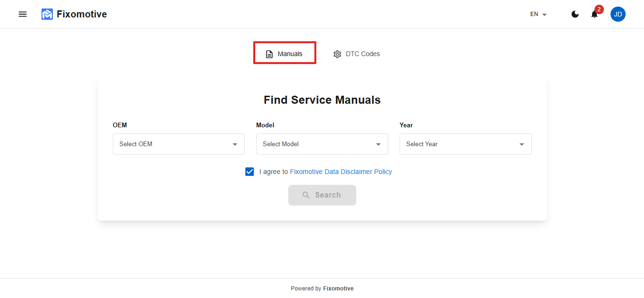Switch to the DTC Codes tab
The image size is (644, 298).
pyautogui.click(x=362, y=54)
